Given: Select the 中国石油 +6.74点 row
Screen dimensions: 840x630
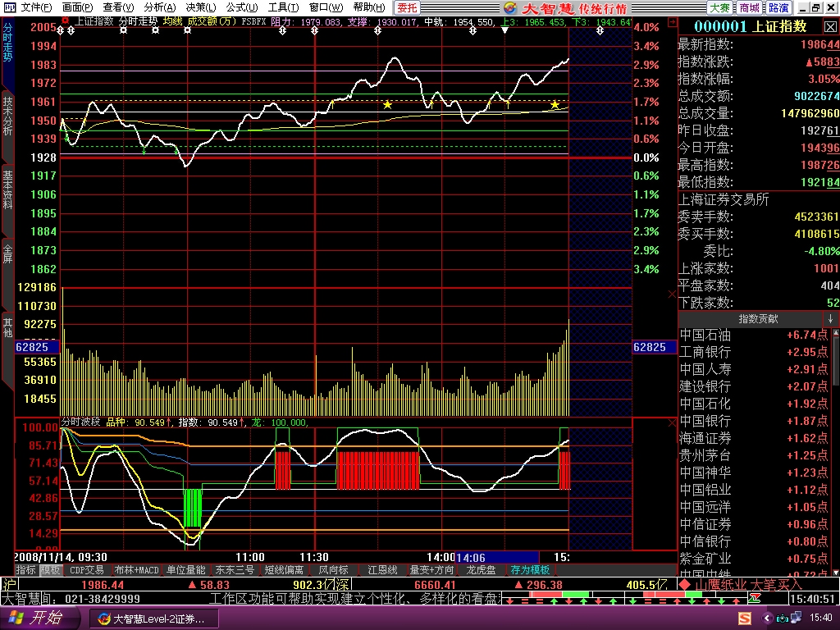Looking at the screenshot, I should pyautogui.click(x=755, y=336).
